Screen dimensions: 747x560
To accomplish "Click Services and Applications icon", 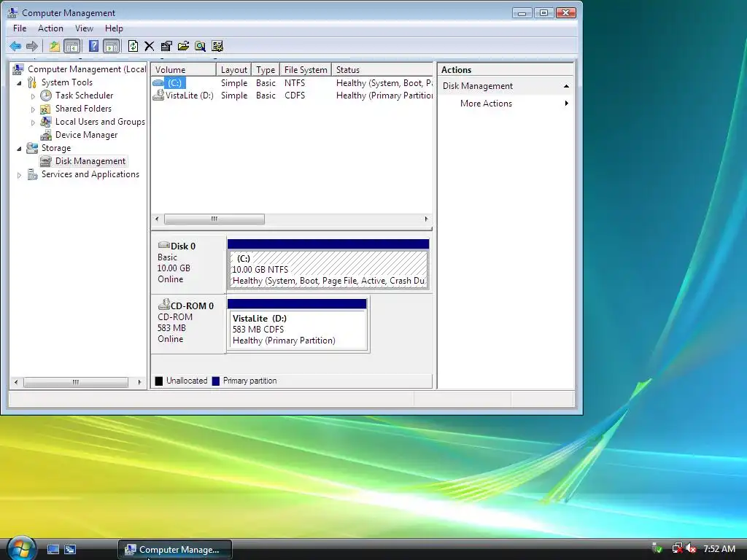I will point(32,175).
